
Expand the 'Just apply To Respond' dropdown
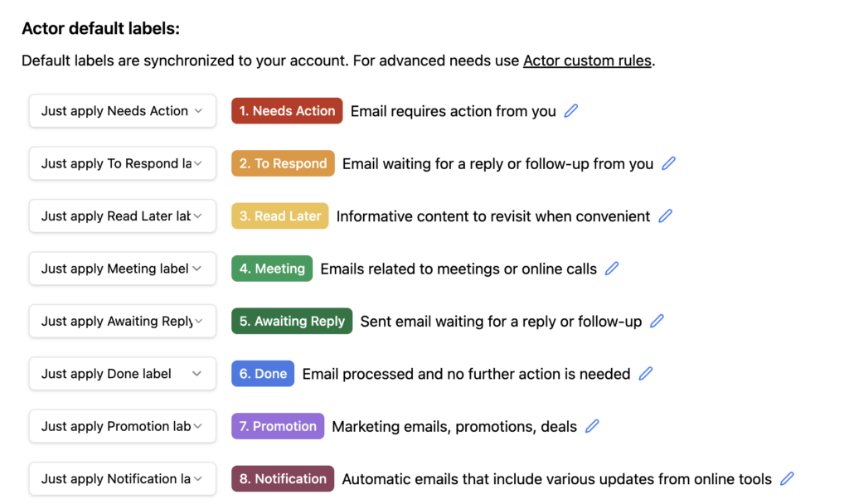(x=122, y=163)
